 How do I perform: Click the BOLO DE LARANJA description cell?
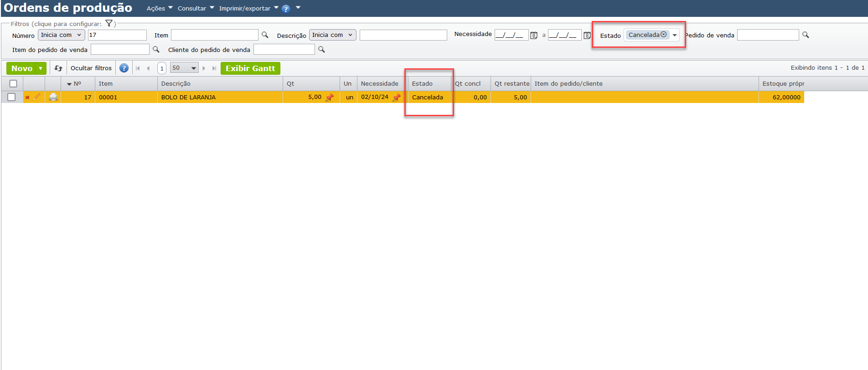point(220,97)
